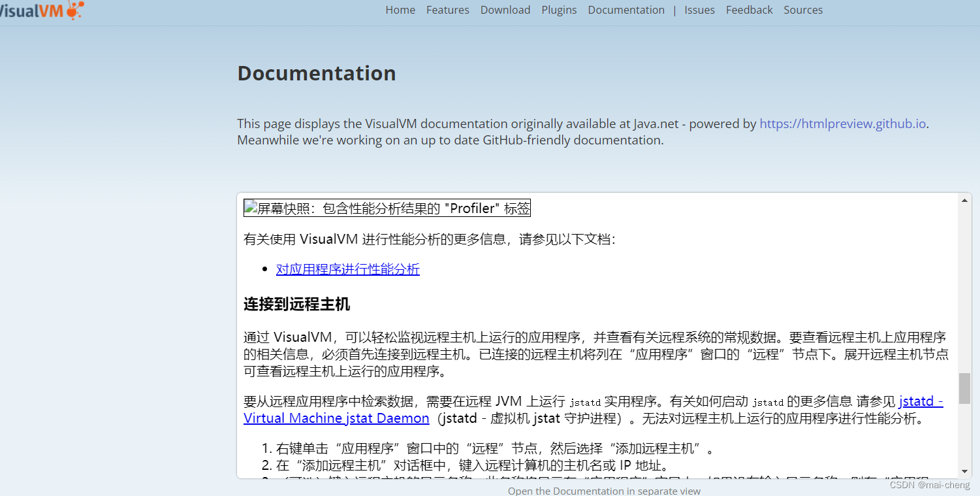The width and height of the screenshot is (980, 496).
Task: Open the Sources link
Action: click(x=803, y=10)
